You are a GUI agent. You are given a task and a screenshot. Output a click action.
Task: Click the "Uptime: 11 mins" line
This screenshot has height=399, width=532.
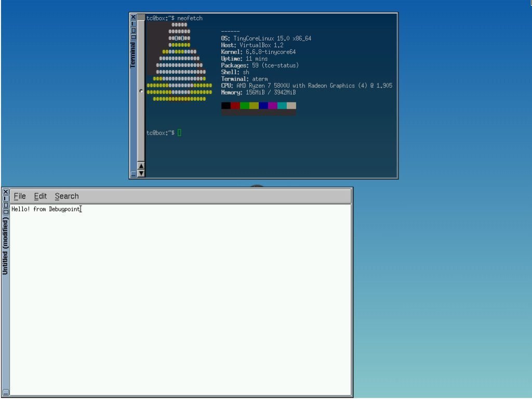tap(244, 59)
